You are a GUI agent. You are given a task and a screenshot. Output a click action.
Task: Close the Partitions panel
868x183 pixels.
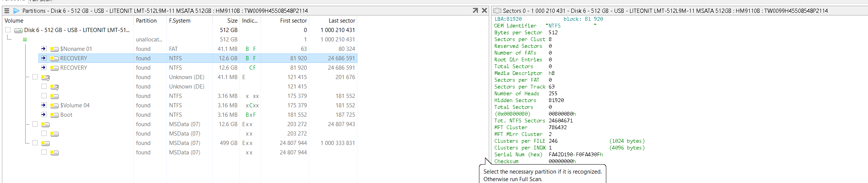tap(485, 11)
